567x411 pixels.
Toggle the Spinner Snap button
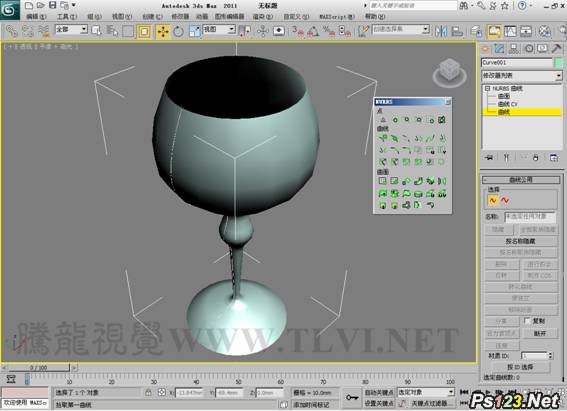tap(345, 31)
